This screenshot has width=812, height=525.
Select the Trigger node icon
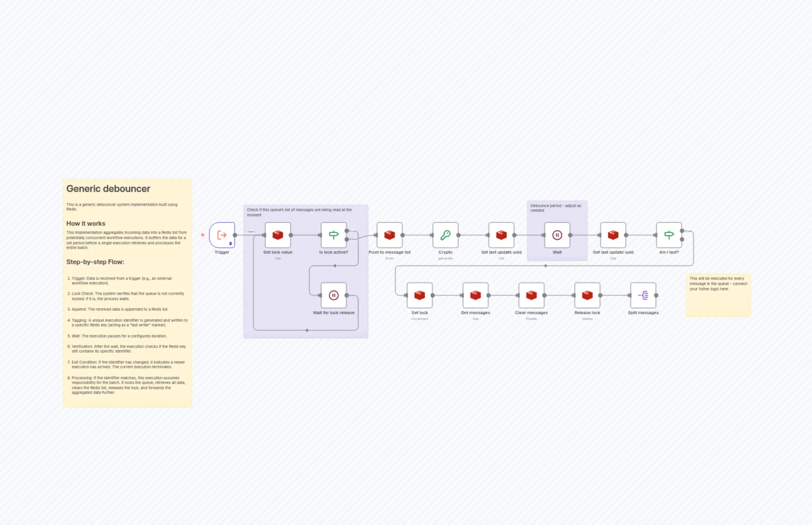tap(222, 235)
